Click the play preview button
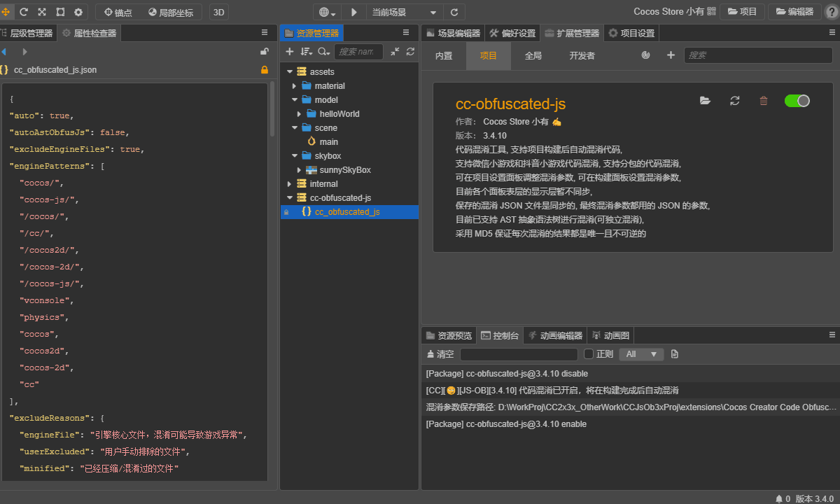The image size is (840, 504). click(353, 12)
